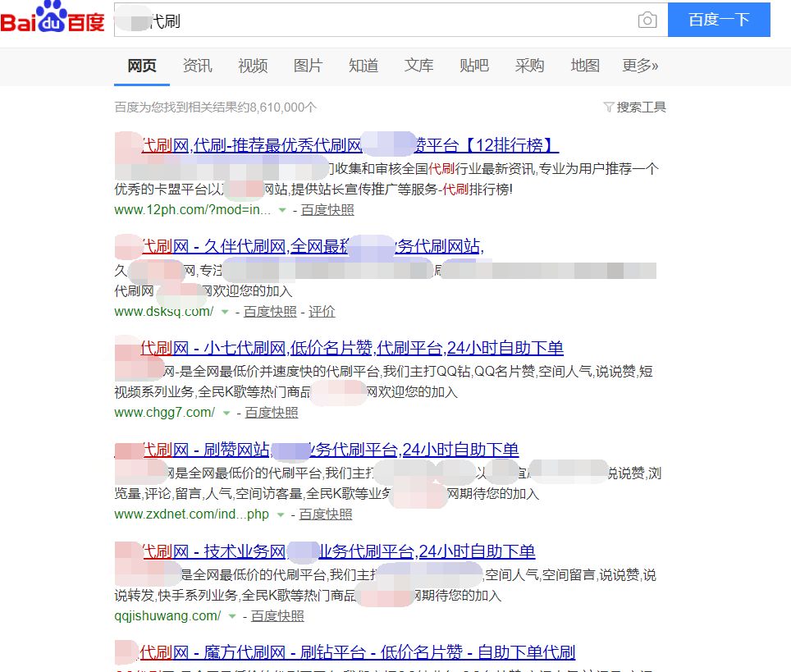Open 百度快照 for qqjishuwang.com result
Image resolution: width=791 pixels, height=672 pixels.
[277, 616]
